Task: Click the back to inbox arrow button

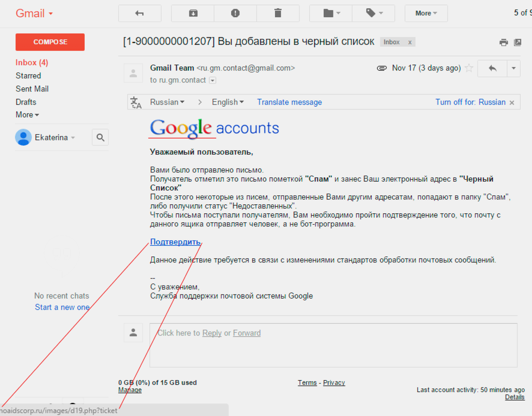Action: 140,13
